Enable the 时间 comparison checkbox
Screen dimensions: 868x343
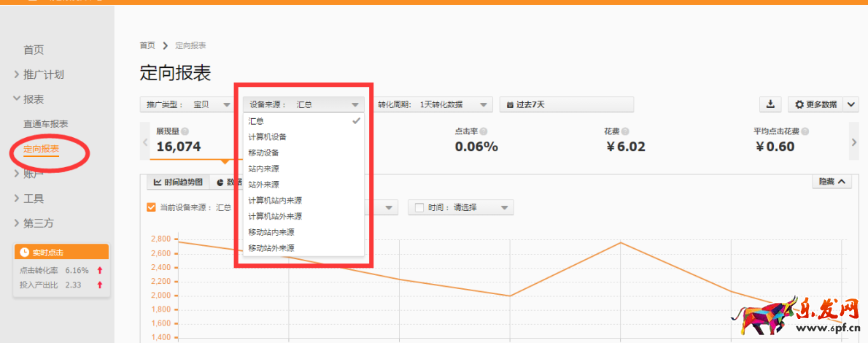click(x=419, y=207)
